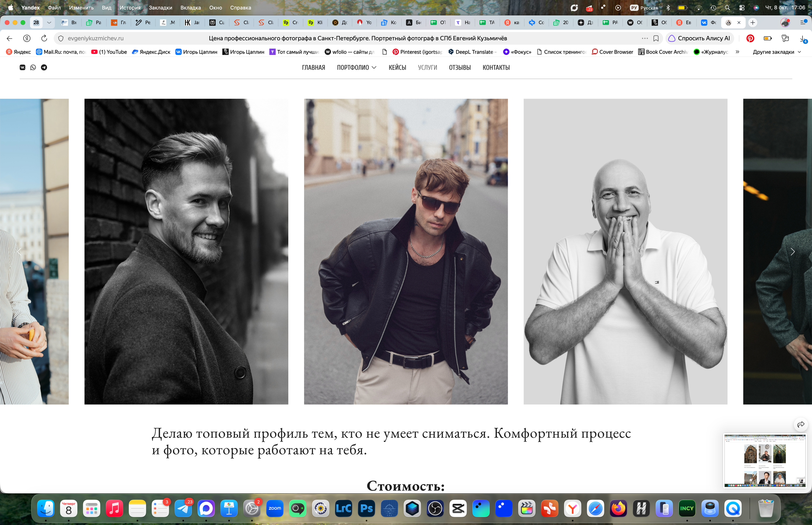The image size is (812, 525).
Task: Open the КОНТАКТЫ page link
Action: click(496, 68)
